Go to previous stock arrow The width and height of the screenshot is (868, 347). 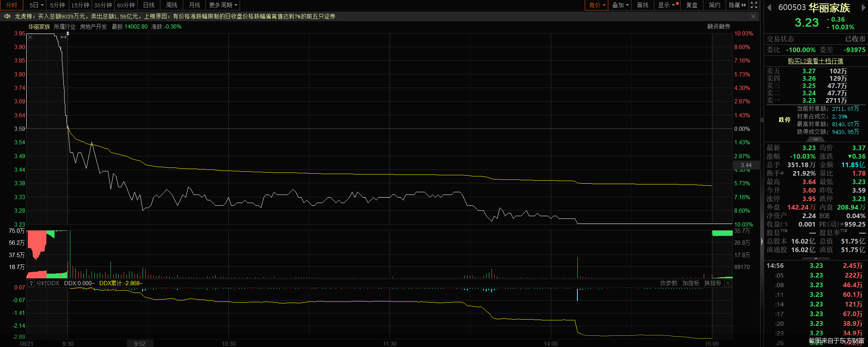(769, 7)
